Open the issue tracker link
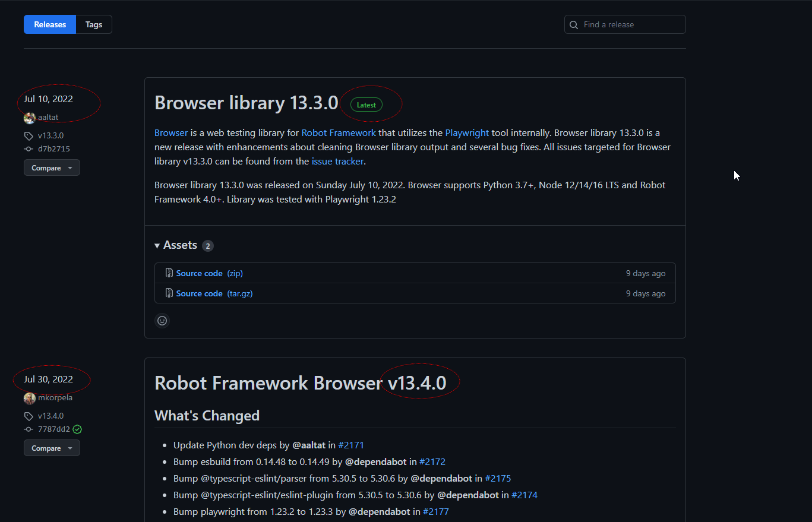812x522 pixels. [337, 161]
